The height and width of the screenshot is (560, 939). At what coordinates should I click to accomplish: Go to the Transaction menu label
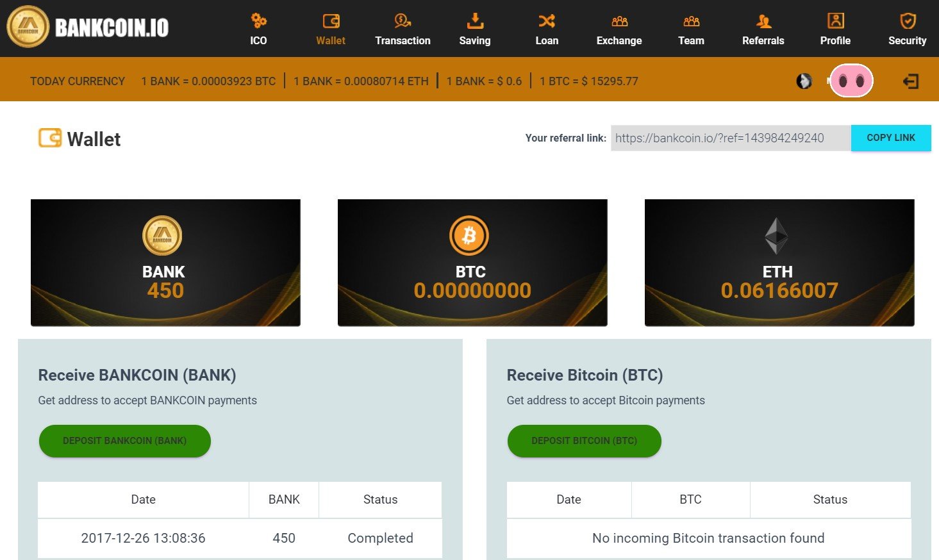(x=403, y=40)
